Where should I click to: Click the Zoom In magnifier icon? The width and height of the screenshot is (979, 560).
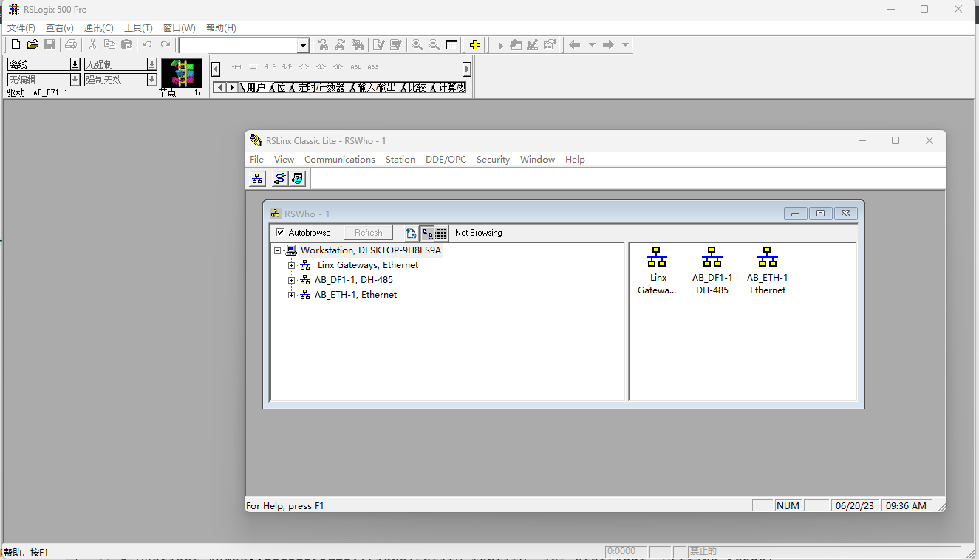coord(417,45)
